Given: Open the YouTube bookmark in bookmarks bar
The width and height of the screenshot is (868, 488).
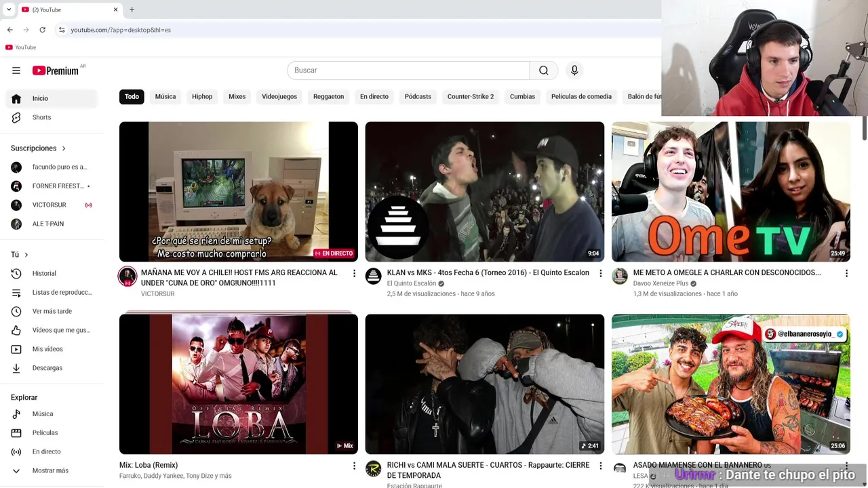Looking at the screenshot, I should tap(21, 47).
